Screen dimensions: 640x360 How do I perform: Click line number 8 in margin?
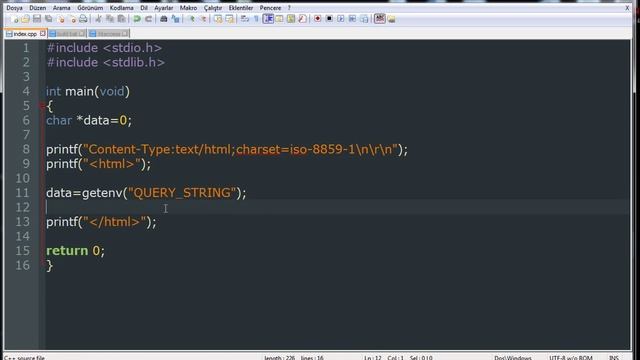click(26, 149)
